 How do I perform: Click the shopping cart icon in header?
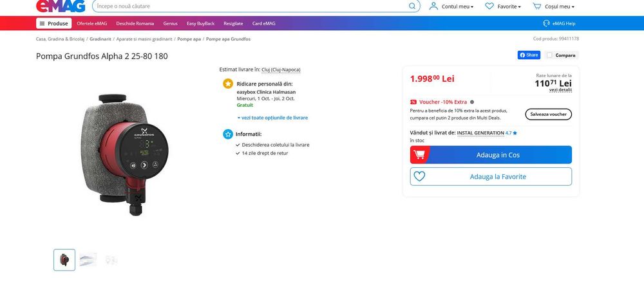click(537, 6)
